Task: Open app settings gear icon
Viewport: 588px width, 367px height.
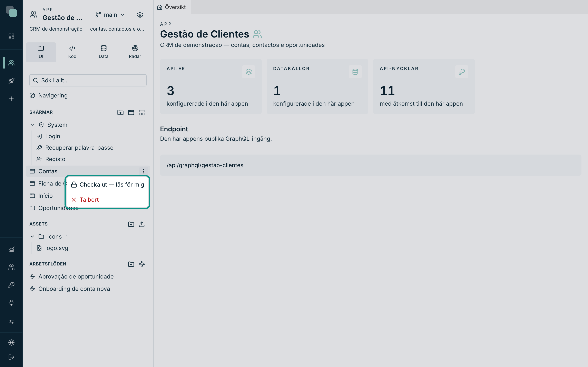Action: [x=140, y=15]
